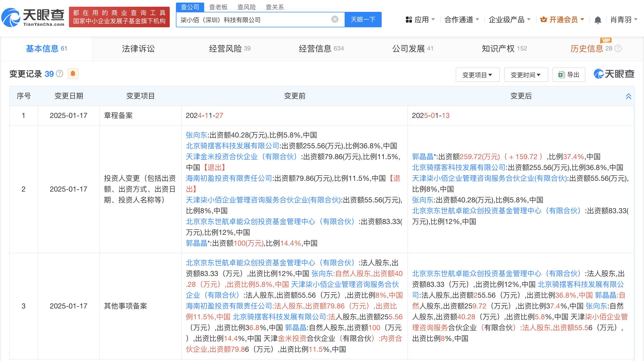Image resolution: width=644 pixels, height=361 pixels.
Task: Switch to 法律诉讼 tab
Action: tap(138, 48)
